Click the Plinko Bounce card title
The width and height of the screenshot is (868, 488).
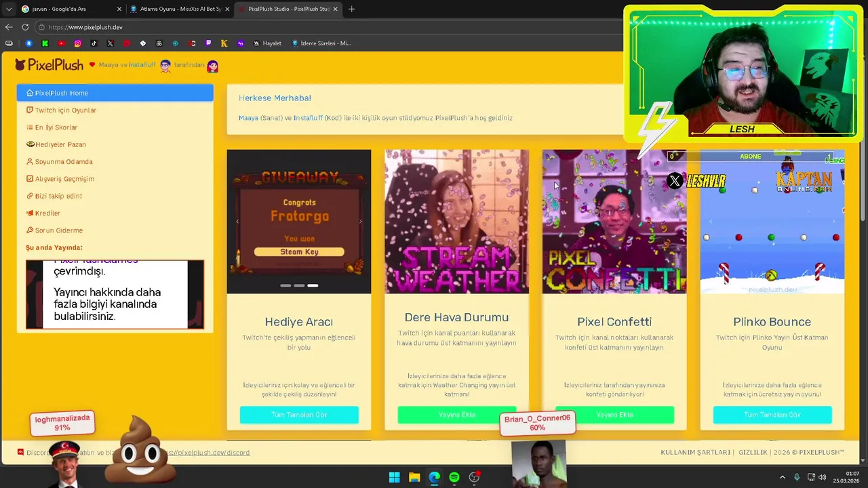[772, 322]
